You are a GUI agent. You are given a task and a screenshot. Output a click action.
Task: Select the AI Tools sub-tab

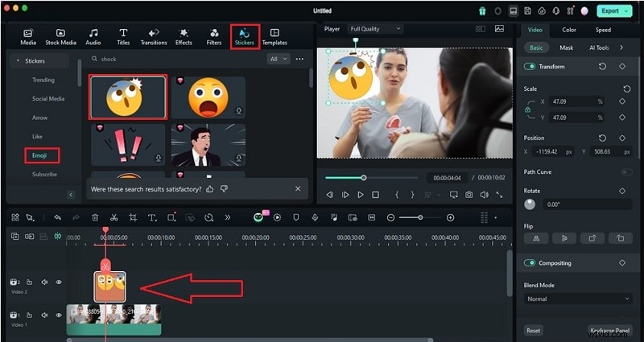coord(599,47)
